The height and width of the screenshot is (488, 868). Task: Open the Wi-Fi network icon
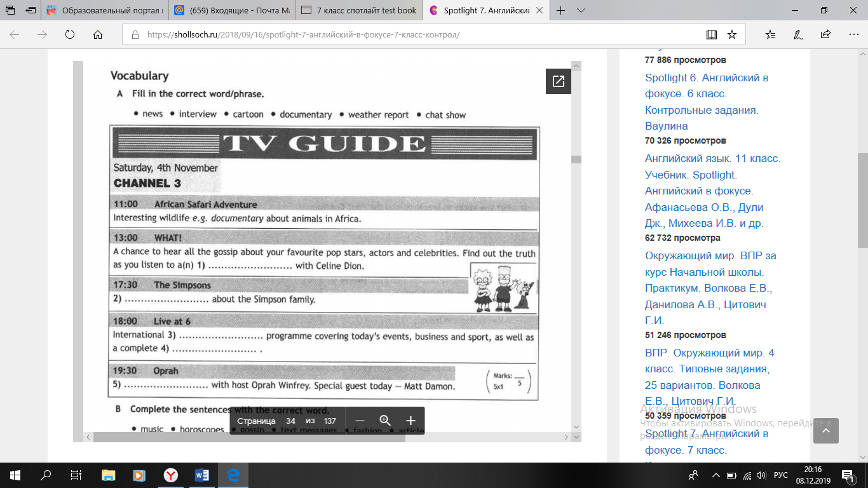[747, 475]
